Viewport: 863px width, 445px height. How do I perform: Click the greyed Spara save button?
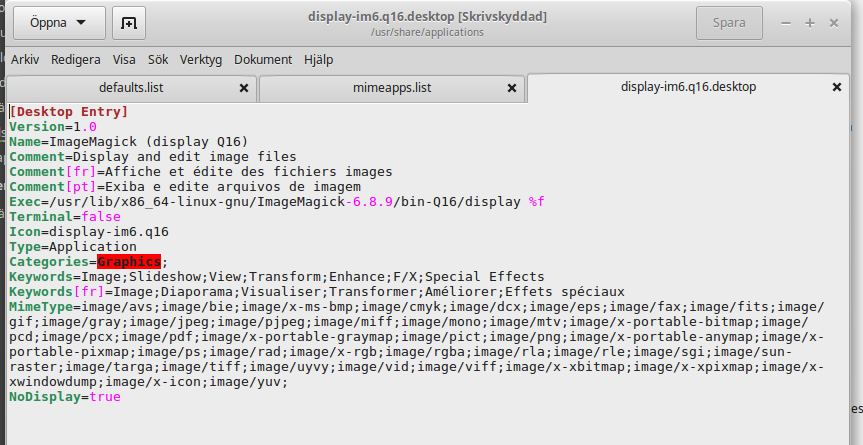point(729,23)
